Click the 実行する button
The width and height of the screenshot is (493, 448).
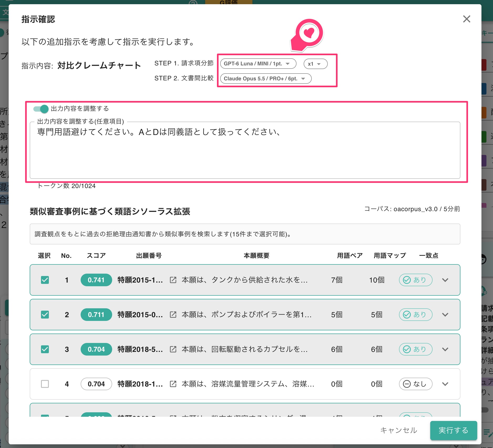pos(453,430)
